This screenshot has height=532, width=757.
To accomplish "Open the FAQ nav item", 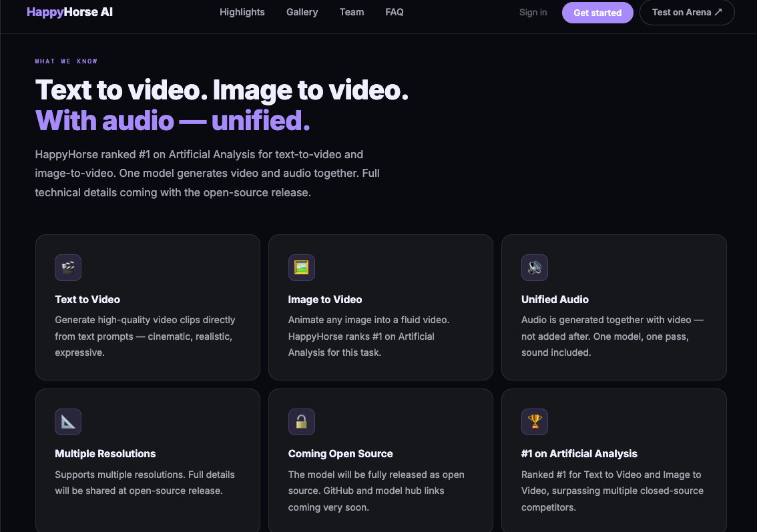I will (395, 12).
